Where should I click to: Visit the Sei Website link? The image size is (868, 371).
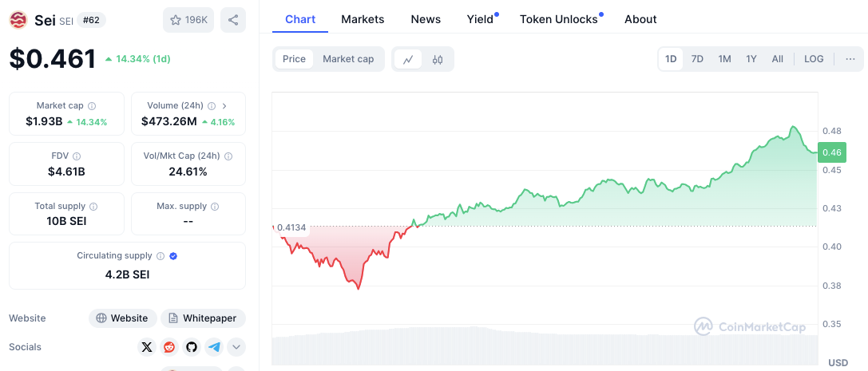tap(122, 318)
